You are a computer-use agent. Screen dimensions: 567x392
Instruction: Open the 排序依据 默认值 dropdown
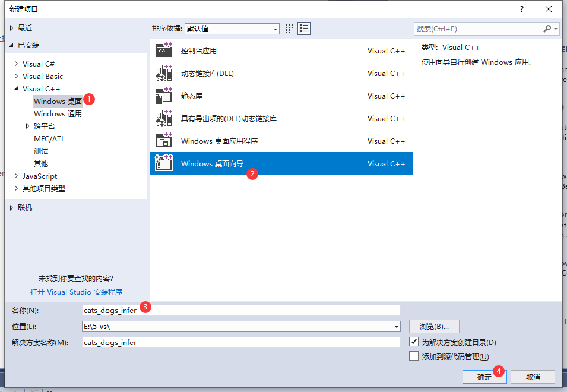coord(232,29)
